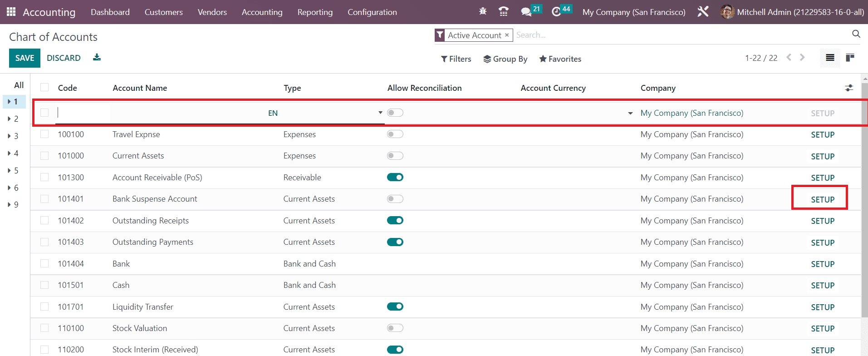Click the search magnifier icon
The image size is (868, 356).
pos(856,34)
